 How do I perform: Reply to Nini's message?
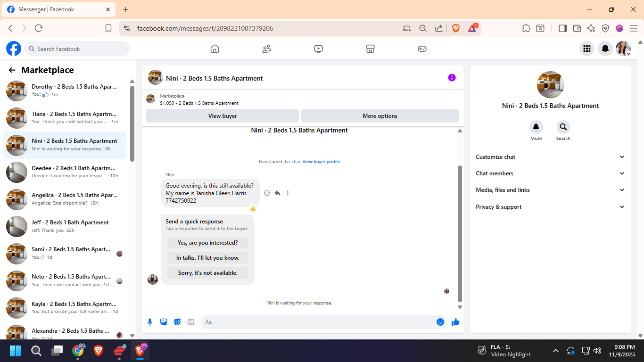coord(277,193)
